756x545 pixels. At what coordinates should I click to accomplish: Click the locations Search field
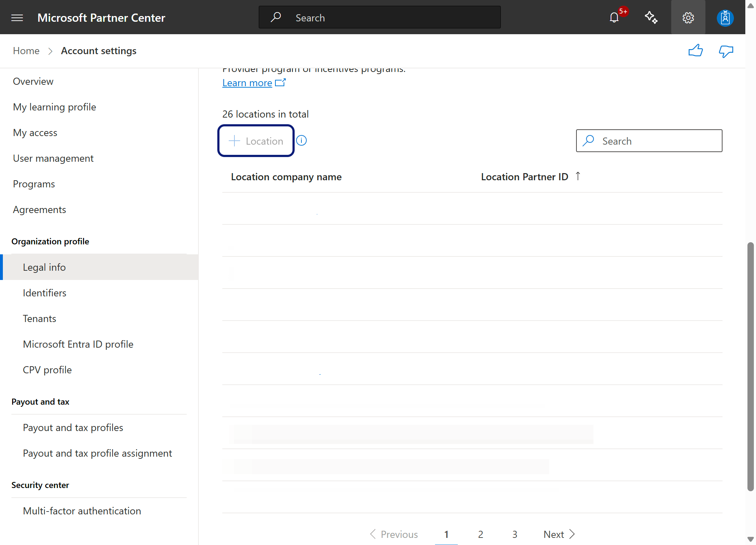649,141
